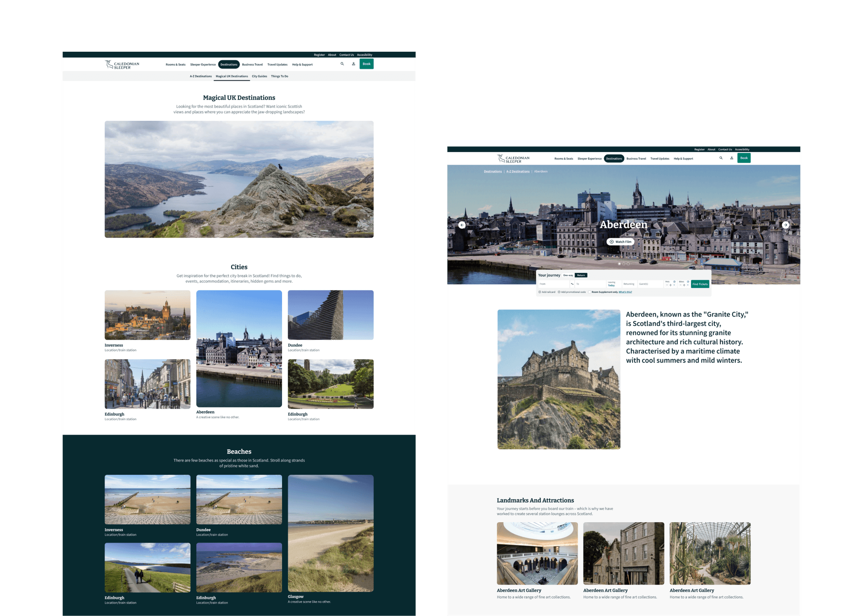Swap From and To stations icon
The width and height of the screenshot is (863, 616).
(x=572, y=284)
